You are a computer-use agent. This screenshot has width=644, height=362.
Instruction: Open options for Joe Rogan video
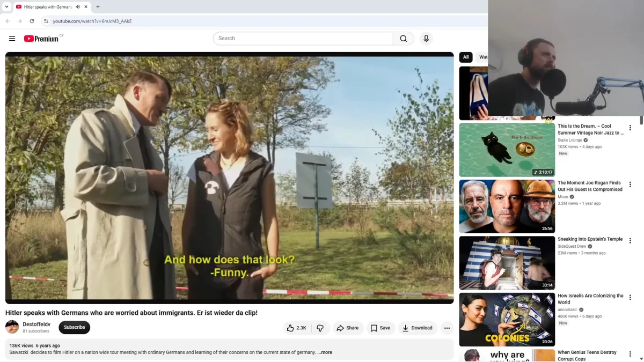click(630, 184)
